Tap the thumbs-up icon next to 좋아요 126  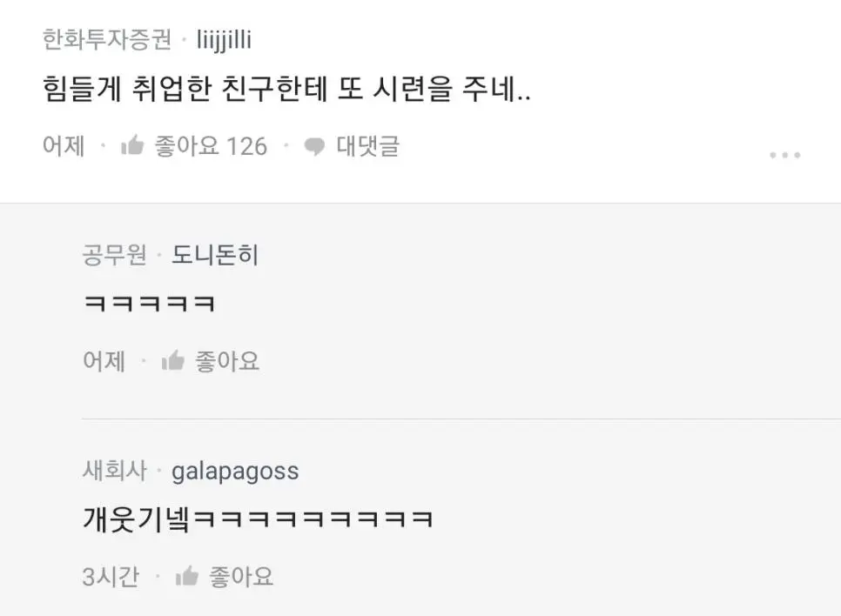[x=132, y=145]
